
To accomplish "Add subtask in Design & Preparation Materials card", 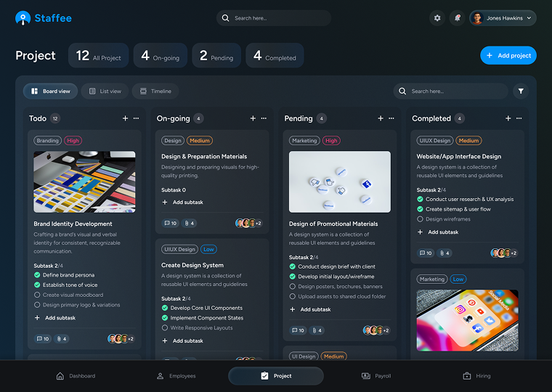I will [x=183, y=202].
